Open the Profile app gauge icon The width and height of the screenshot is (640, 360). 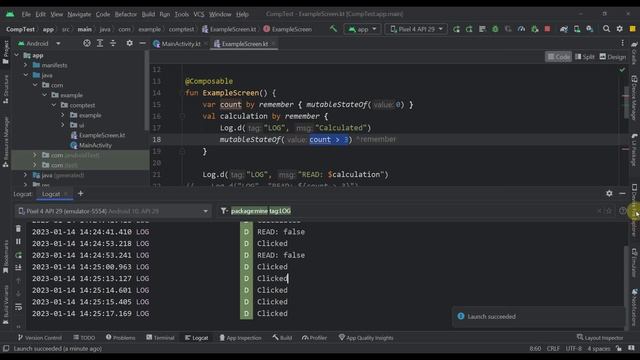(x=521, y=29)
